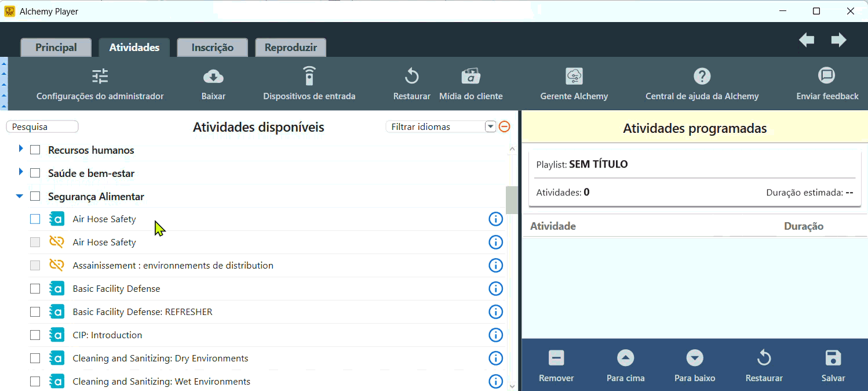868x391 pixels.
Task: Open Configurações do administrador settings icon
Action: coord(100,76)
